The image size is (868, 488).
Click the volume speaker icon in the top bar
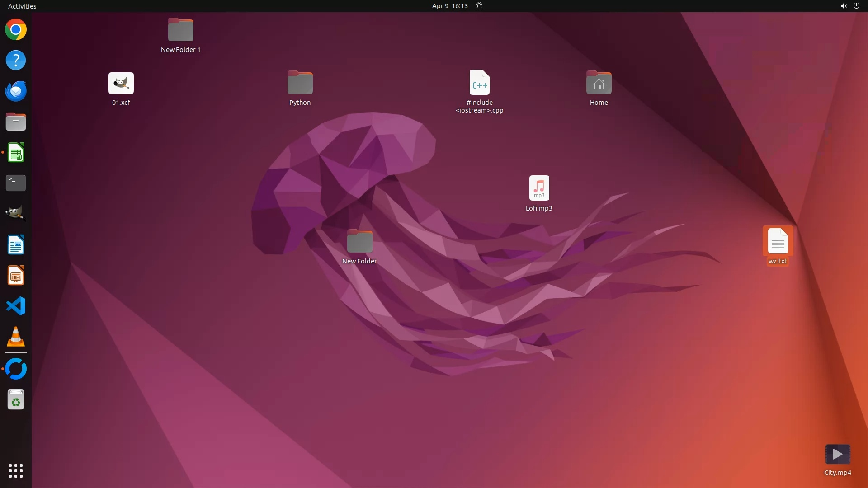843,6
